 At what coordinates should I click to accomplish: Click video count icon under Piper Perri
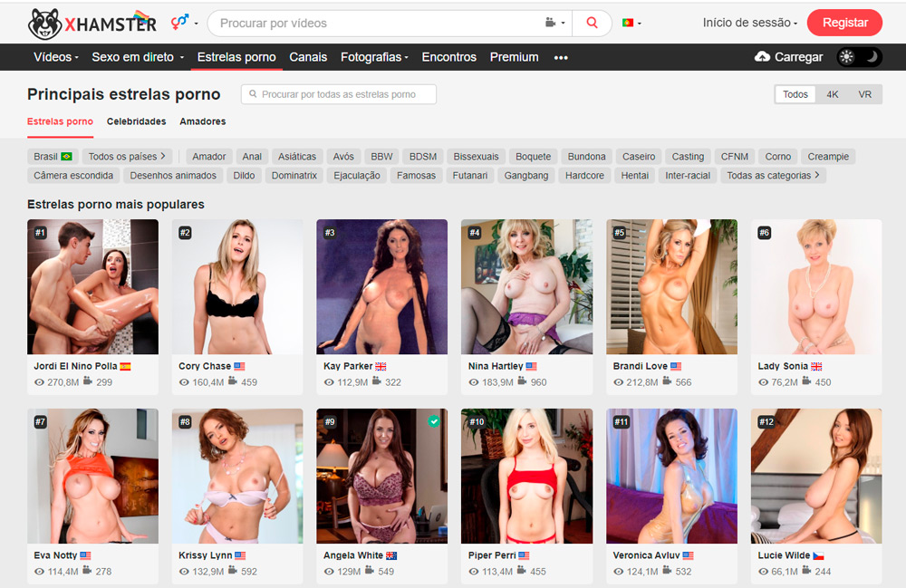pos(522,571)
